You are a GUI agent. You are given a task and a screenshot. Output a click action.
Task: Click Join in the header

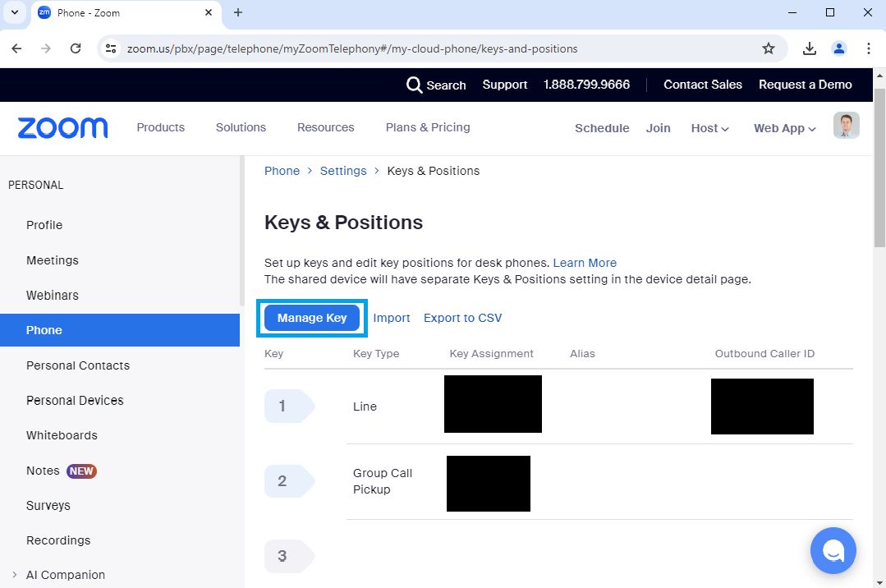[x=659, y=128]
